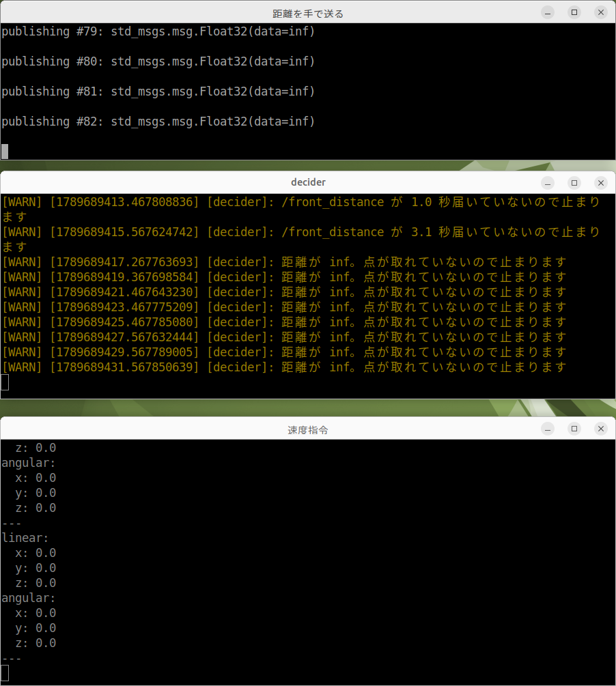Maximize the decider terminal window
616x686 pixels.
[574, 183]
